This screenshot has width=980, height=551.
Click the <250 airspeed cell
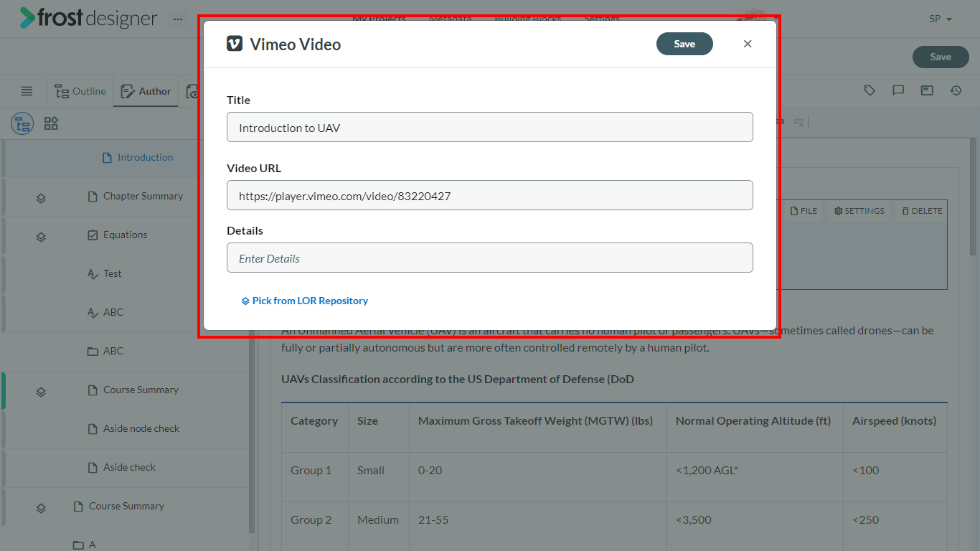(x=895, y=527)
